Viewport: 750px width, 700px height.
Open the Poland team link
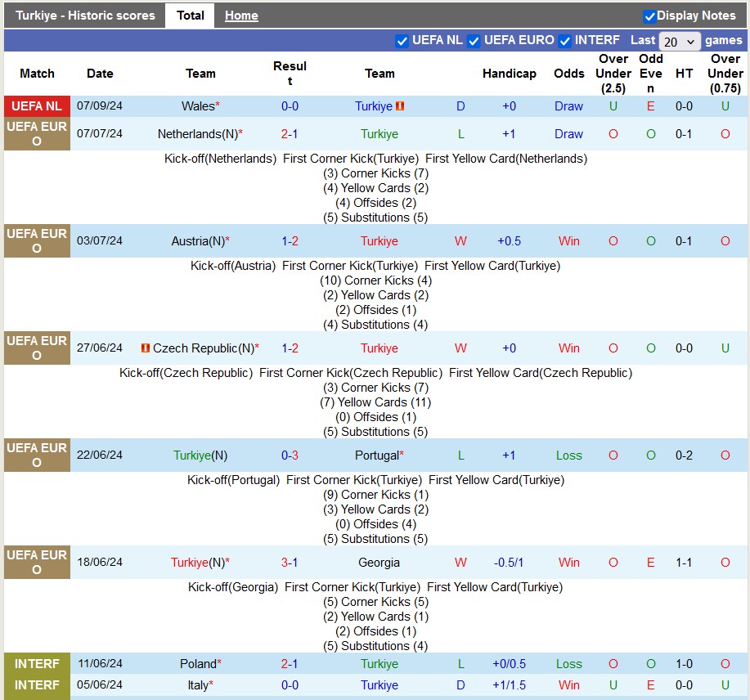(x=198, y=664)
